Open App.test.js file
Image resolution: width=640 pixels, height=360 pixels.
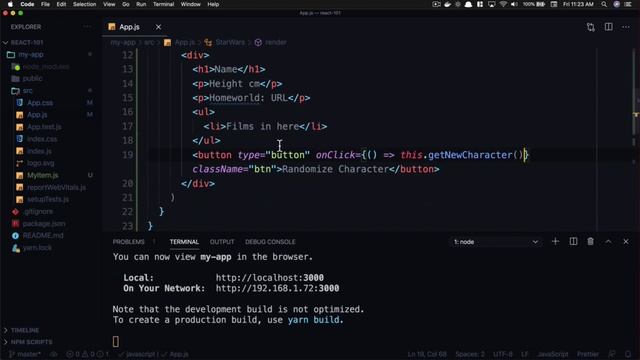44,127
